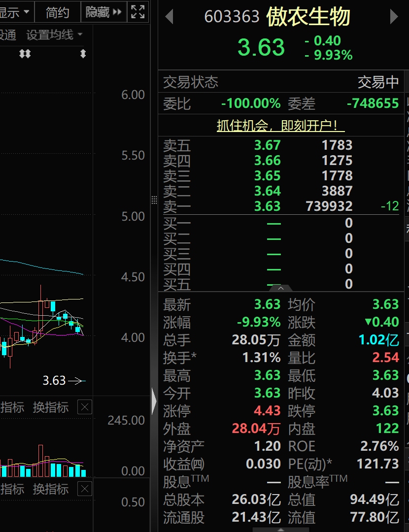Click the stock name 傲农生物
409x532 pixels.
[x=308, y=16]
